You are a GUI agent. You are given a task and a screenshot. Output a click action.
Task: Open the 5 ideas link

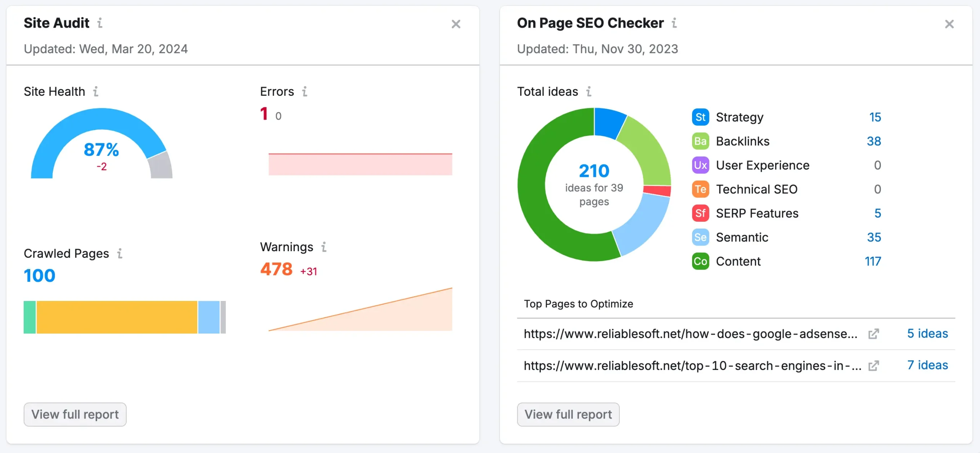point(927,334)
